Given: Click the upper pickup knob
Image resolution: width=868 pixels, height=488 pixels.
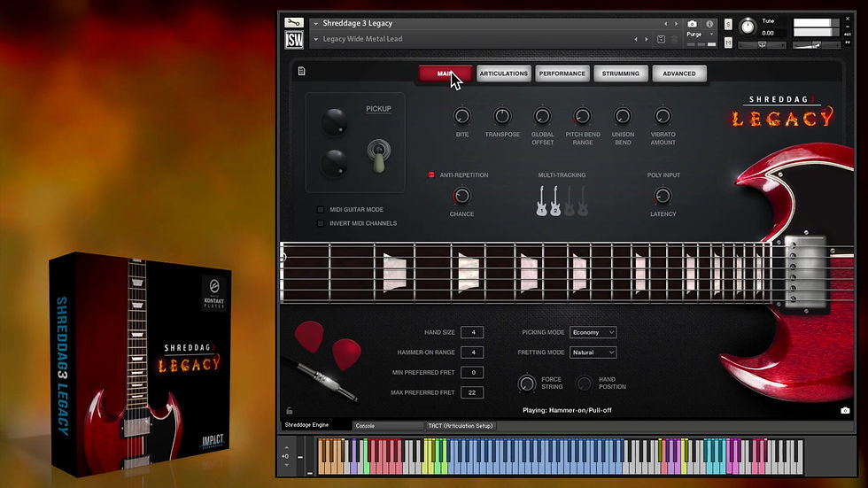Looking at the screenshot, I should pos(335,121).
